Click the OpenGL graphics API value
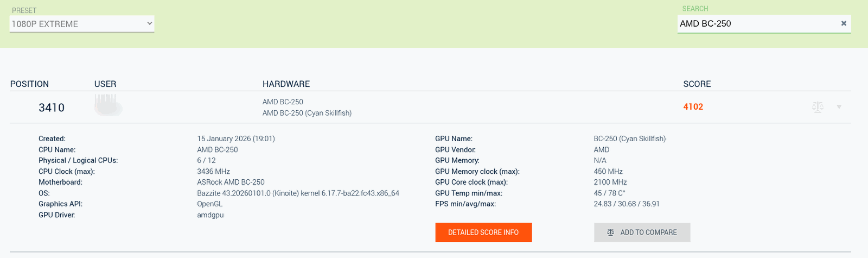The width and height of the screenshot is (868, 258). pyautogui.click(x=210, y=204)
